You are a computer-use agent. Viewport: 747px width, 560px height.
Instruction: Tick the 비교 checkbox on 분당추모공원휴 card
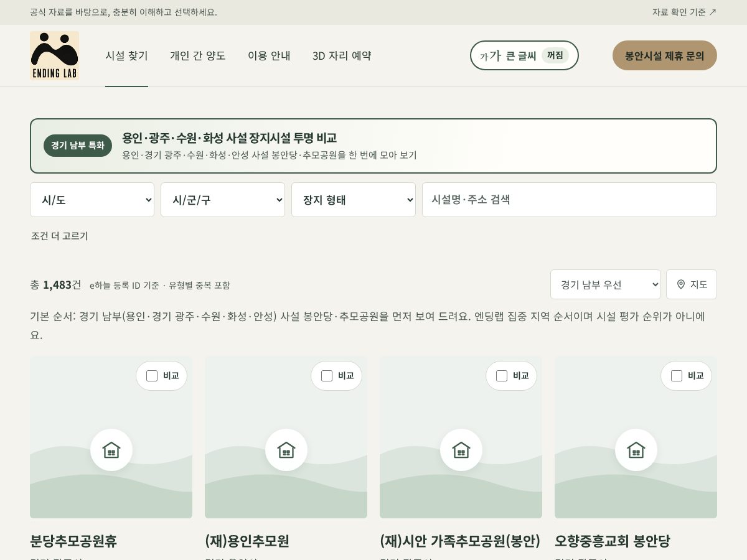152,376
